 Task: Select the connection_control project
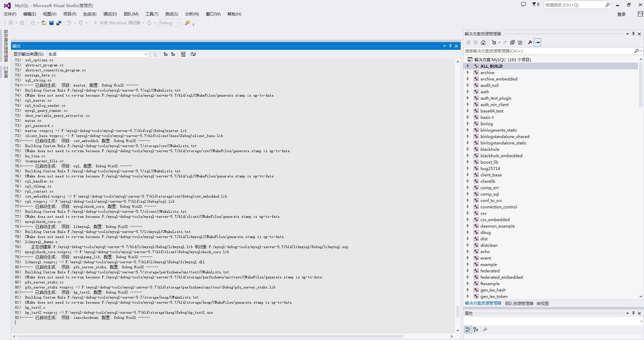(499, 207)
